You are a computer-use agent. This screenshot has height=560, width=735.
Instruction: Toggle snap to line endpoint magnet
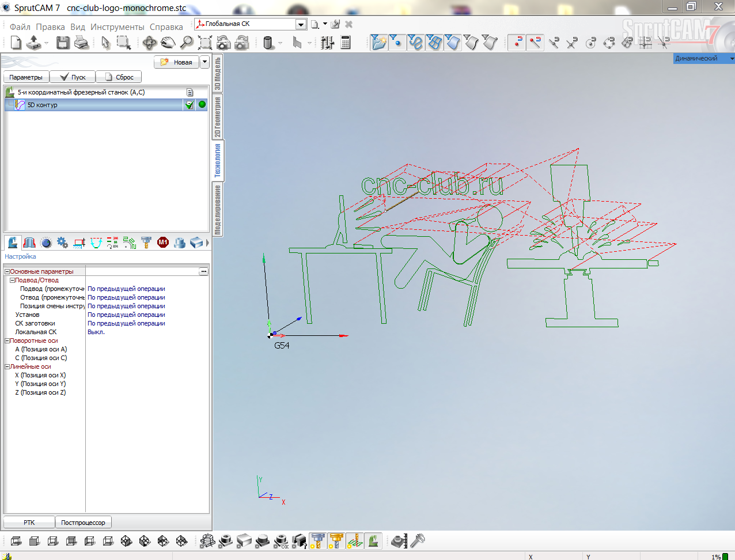pyautogui.click(x=535, y=43)
